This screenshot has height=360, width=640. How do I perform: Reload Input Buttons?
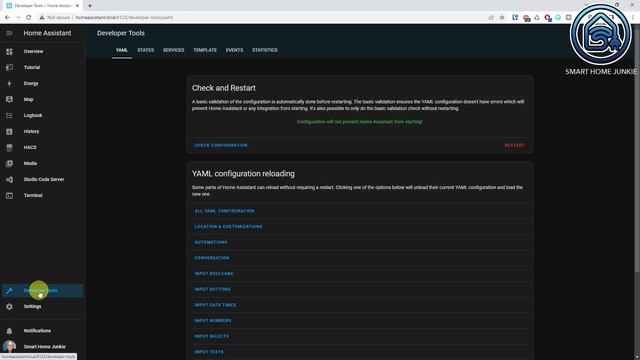[x=212, y=289]
